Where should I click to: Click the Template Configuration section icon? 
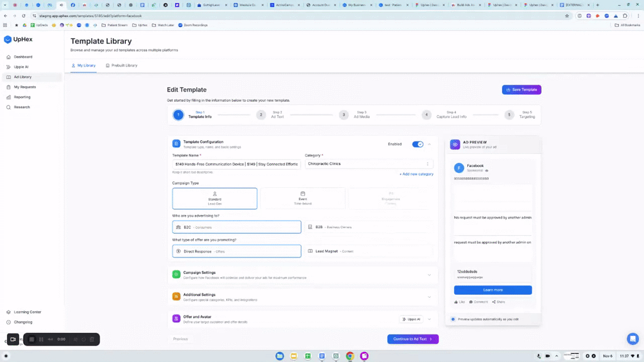point(176,144)
